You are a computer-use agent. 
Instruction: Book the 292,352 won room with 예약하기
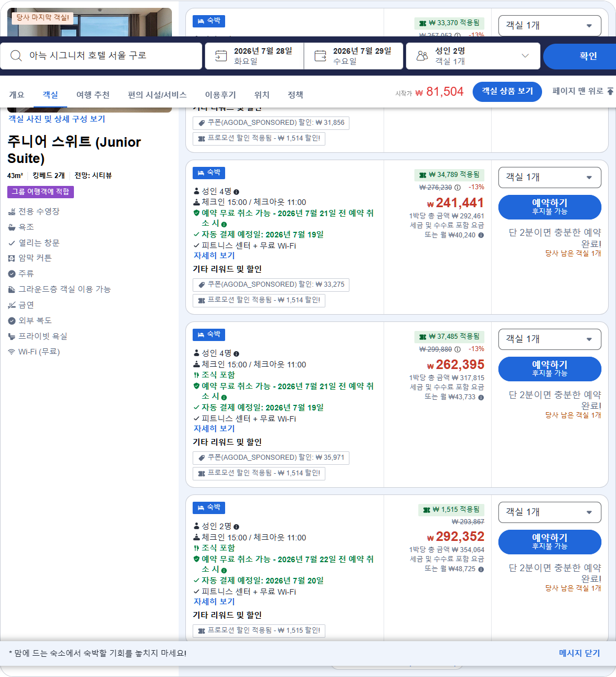[550, 541]
